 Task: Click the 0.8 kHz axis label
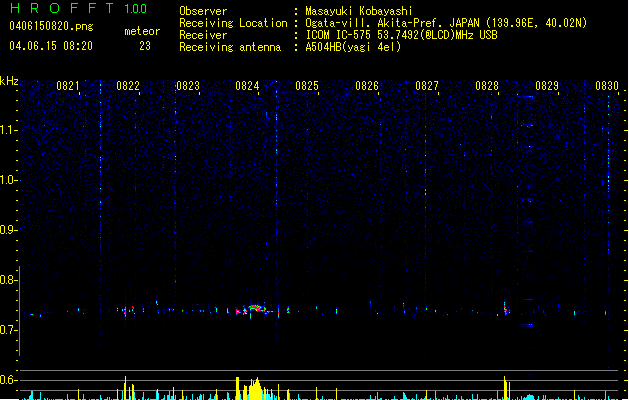pos(8,280)
